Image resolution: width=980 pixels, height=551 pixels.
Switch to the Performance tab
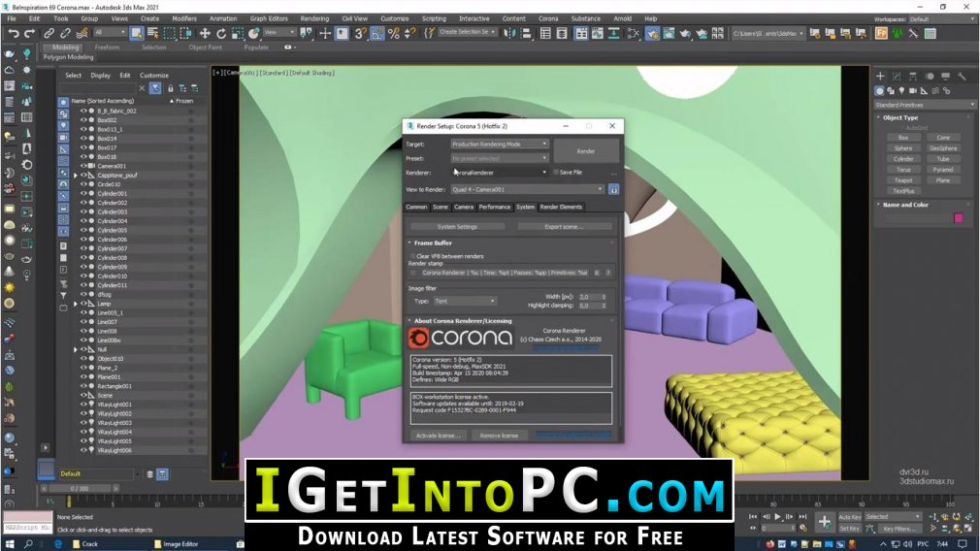click(x=494, y=207)
